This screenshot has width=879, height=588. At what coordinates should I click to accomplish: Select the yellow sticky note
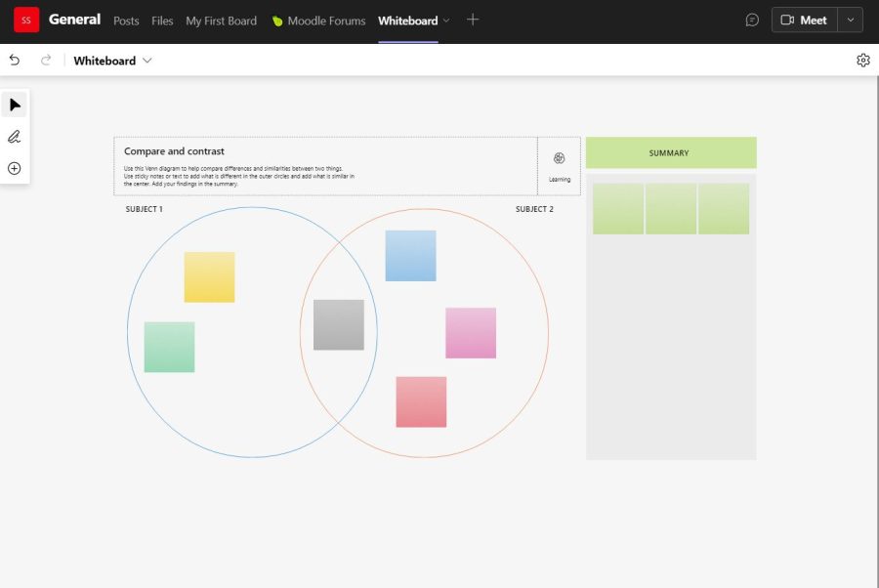tap(209, 277)
